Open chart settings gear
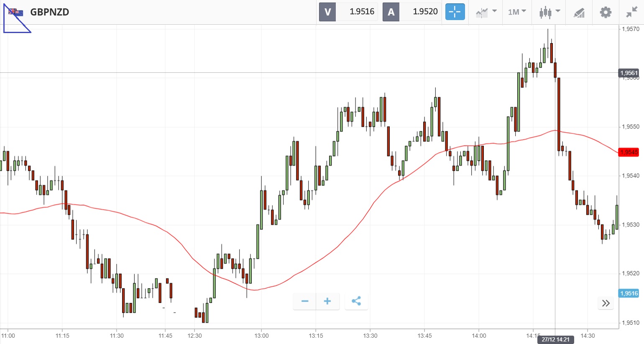 pos(605,12)
